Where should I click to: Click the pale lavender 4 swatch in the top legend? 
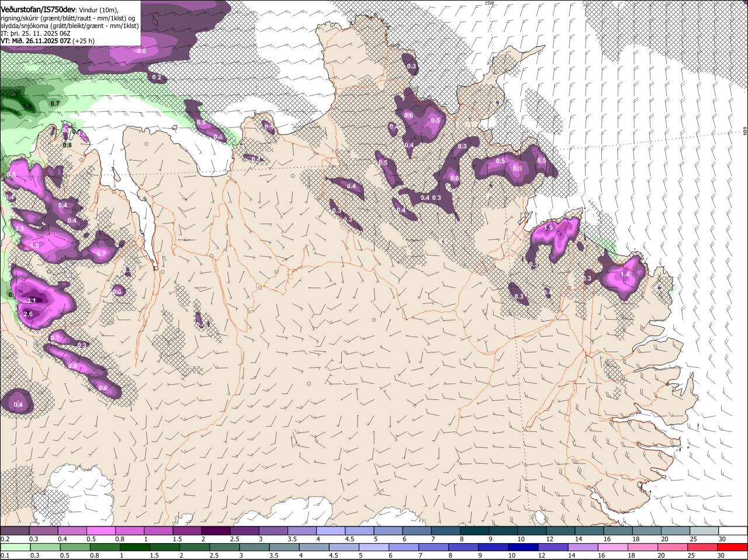tap(331, 530)
